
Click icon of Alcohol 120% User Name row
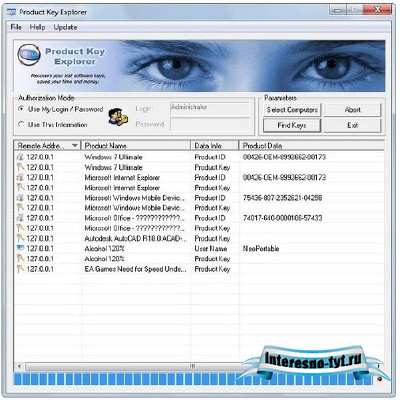pos(20,248)
